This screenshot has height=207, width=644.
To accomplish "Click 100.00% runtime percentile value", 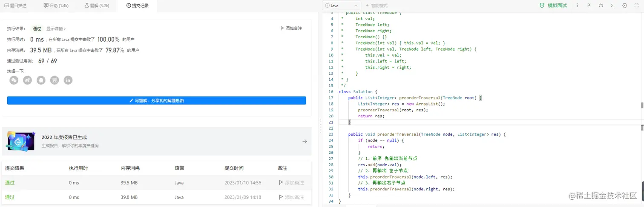I will 108,39.
